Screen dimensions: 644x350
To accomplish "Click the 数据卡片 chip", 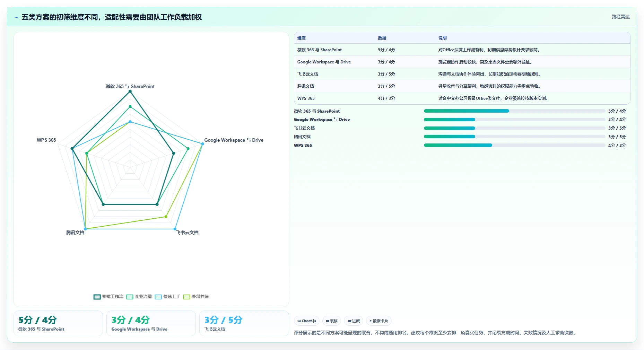I will tap(379, 321).
